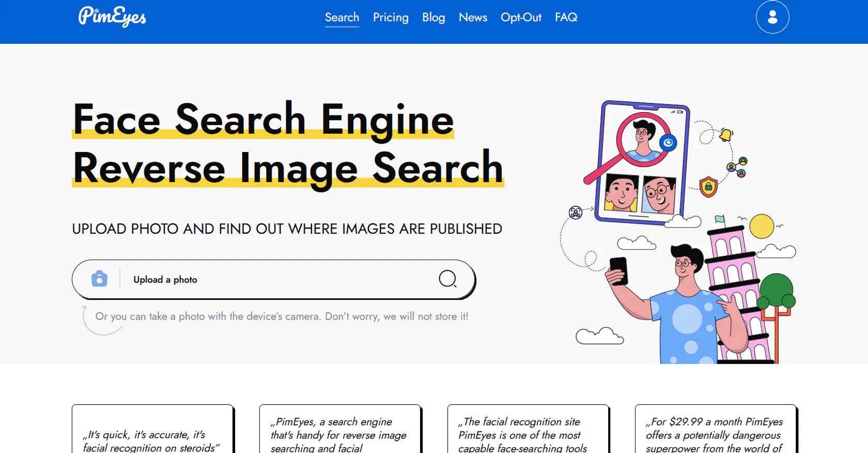Open the Opt-Out page
The width and height of the screenshot is (868, 453).
click(521, 18)
